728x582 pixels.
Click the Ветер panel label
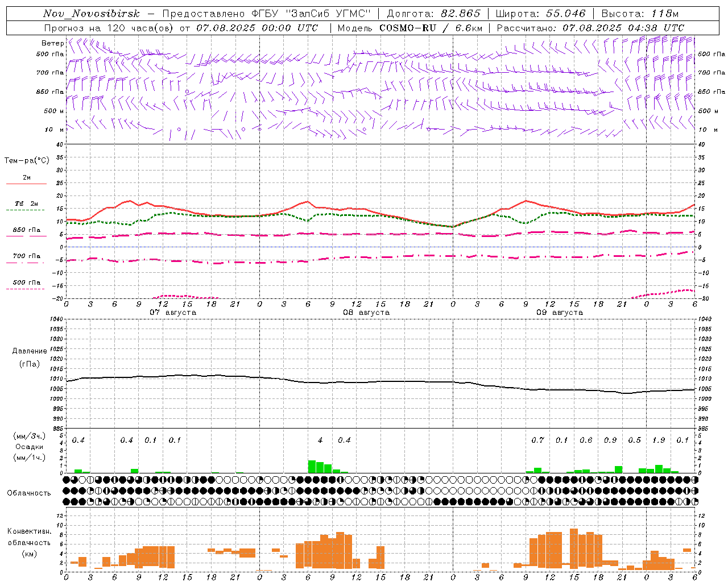coord(53,43)
